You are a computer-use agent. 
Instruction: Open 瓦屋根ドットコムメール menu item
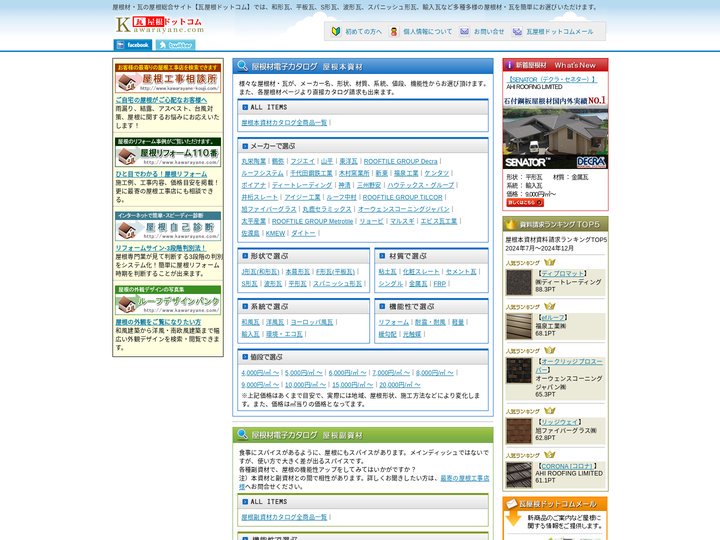[x=560, y=32]
